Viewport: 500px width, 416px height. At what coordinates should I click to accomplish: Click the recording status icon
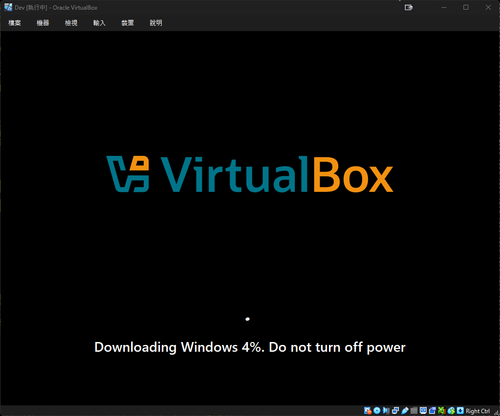click(432, 411)
